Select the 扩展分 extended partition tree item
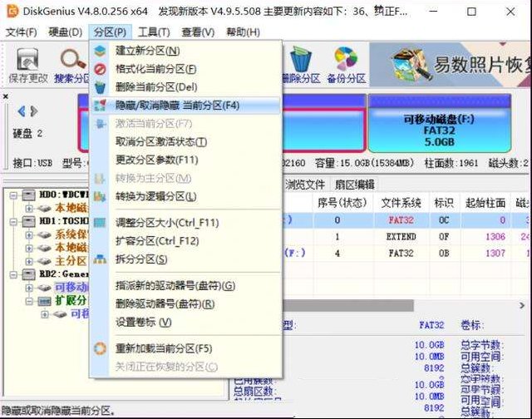Screen dimensions: 532x419 tap(71, 301)
